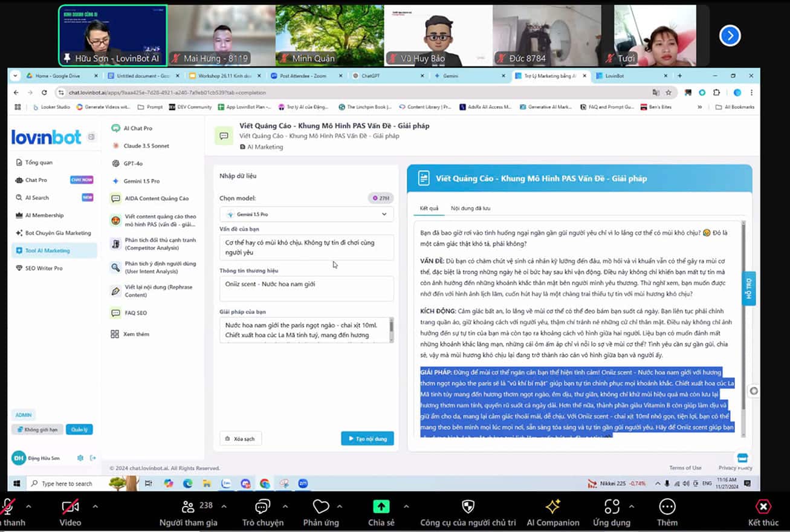This screenshot has width=790, height=532.
Task: Collapse the lovinbot sidebar toggle
Action: (91, 137)
